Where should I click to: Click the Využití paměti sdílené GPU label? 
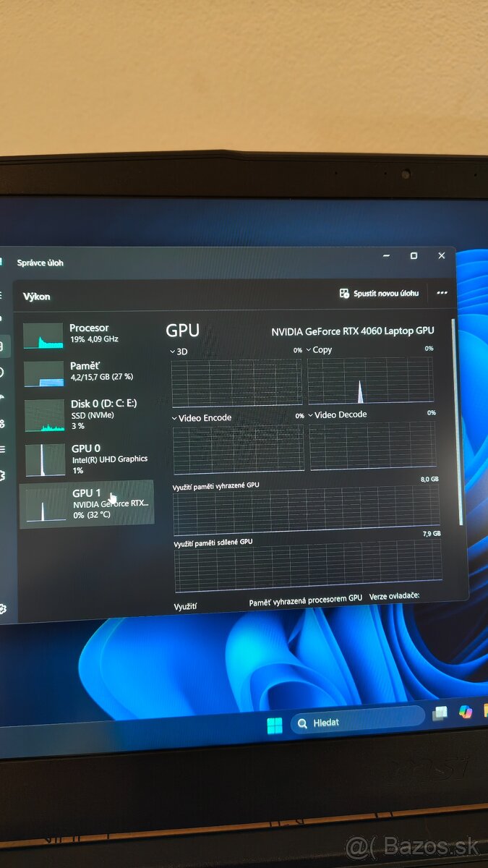(x=214, y=542)
